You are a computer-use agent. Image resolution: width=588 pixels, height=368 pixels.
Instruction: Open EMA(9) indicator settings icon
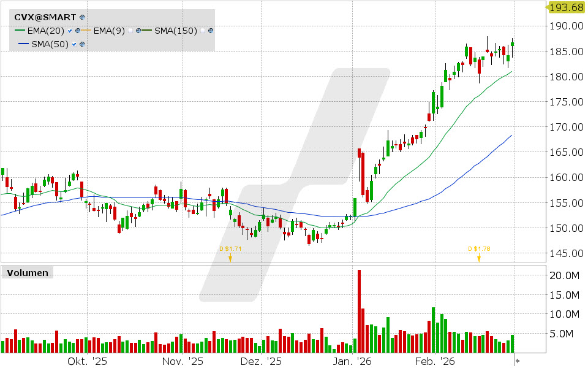click(139, 30)
